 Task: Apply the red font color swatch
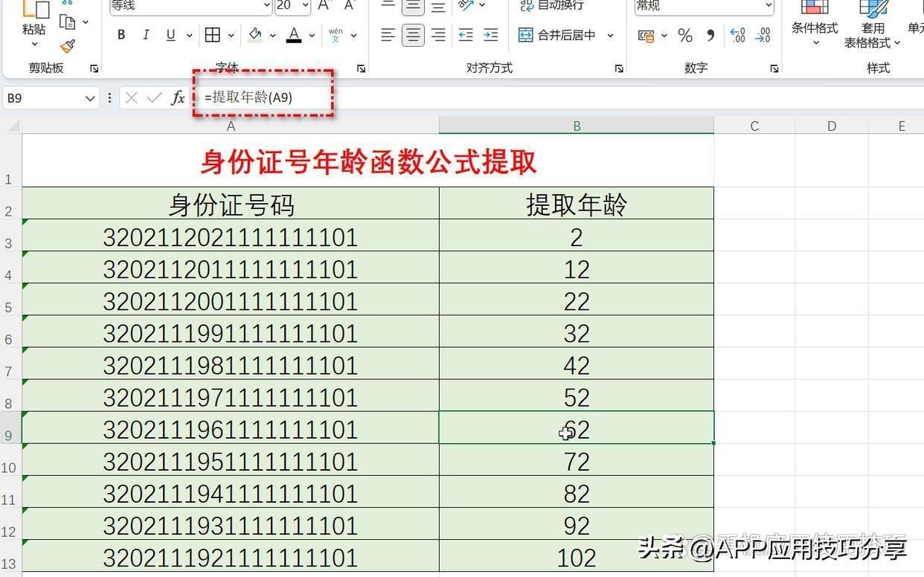(x=294, y=35)
